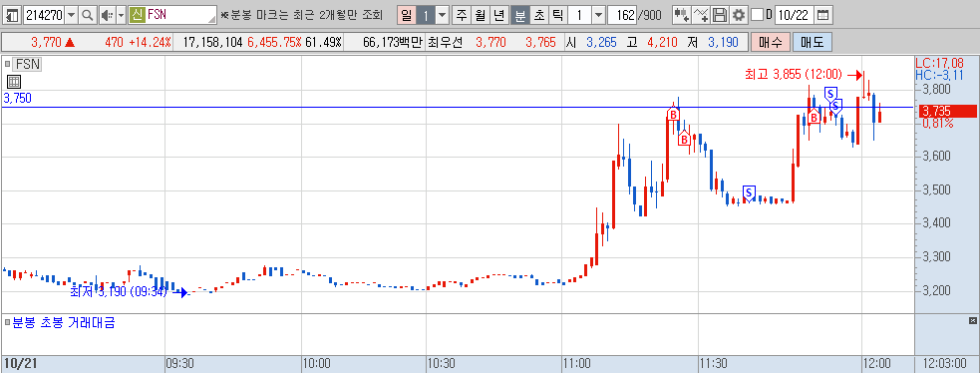Click the speaker sound alert icon

[x=107, y=15]
